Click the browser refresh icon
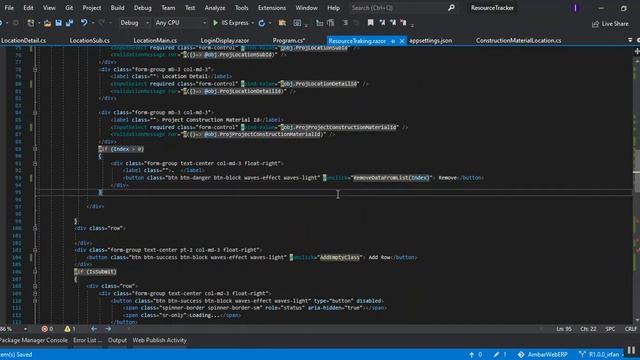 pyautogui.click(x=262, y=23)
